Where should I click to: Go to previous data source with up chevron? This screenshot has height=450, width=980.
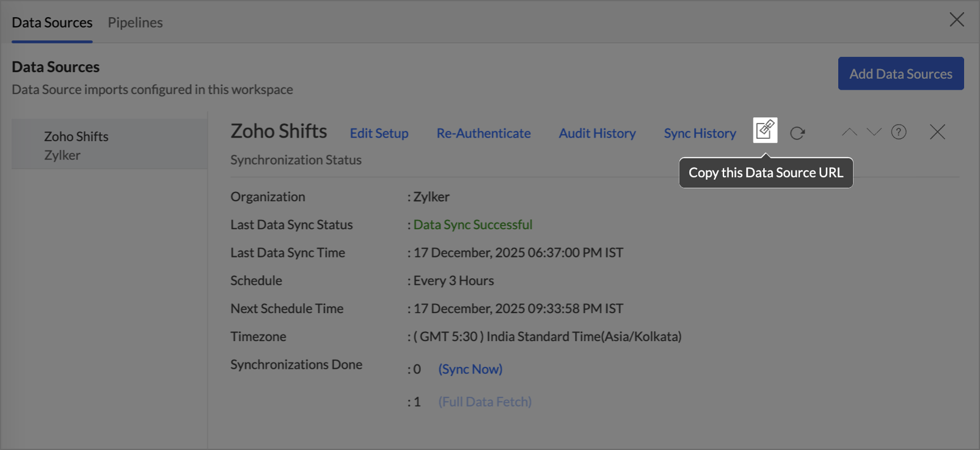pyautogui.click(x=849, y=132)
